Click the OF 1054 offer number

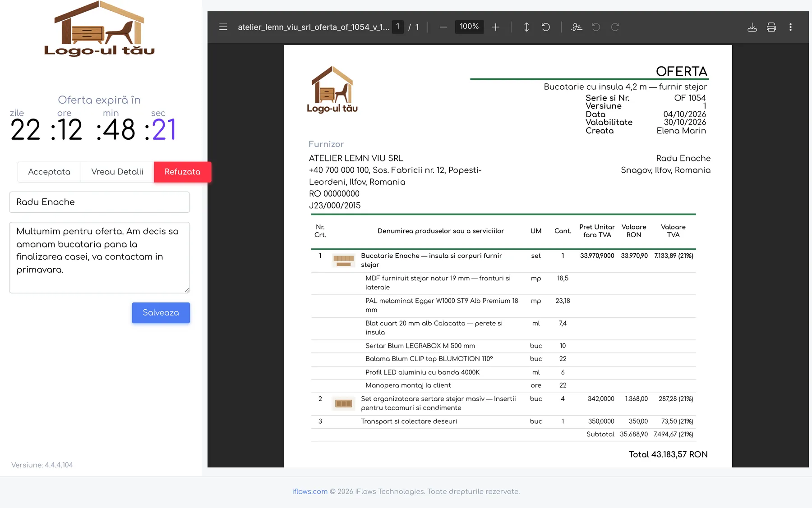coord(690,98)
